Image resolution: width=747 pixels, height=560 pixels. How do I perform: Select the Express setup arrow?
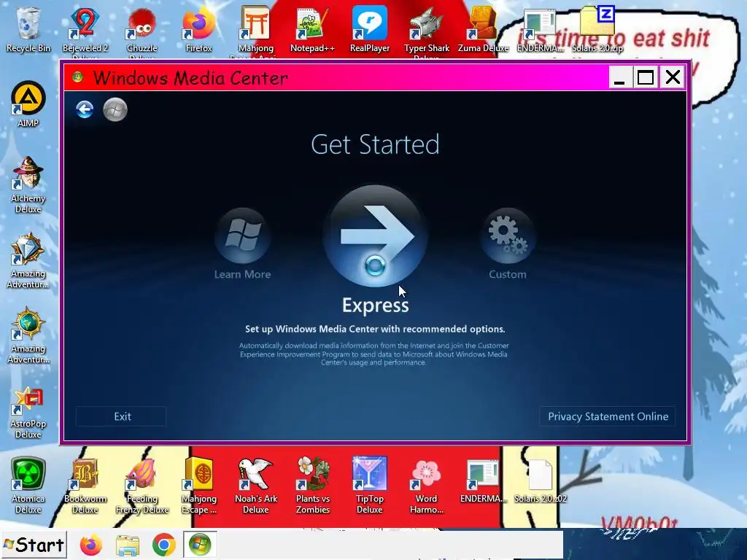click(376, 236)
